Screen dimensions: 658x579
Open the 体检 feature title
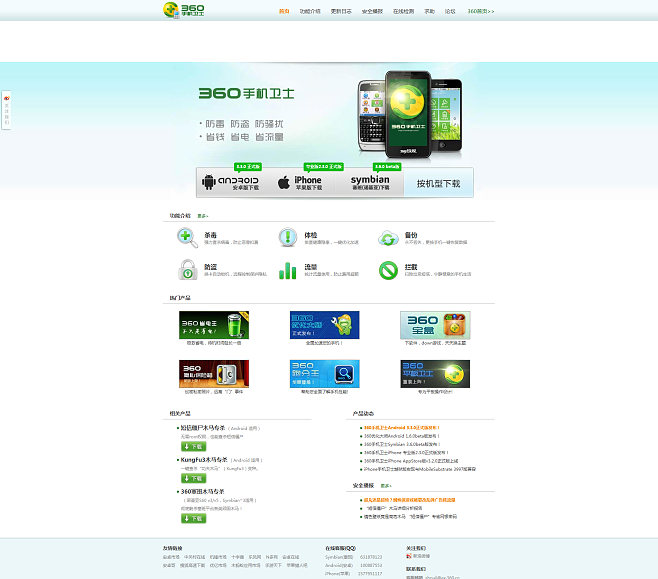pyautogui.click(x=311, y=235)
